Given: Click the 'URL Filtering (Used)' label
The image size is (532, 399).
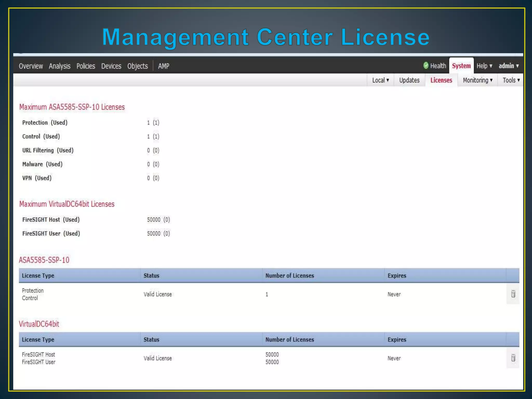Looking at the screenshot, I should (x=48, y=150).
